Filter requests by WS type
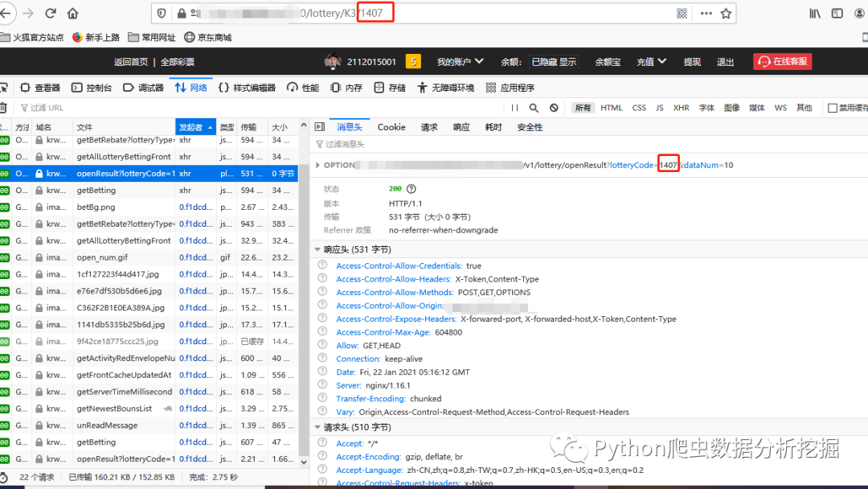Screen dimensions: 868x489 (x=780, y=108)
